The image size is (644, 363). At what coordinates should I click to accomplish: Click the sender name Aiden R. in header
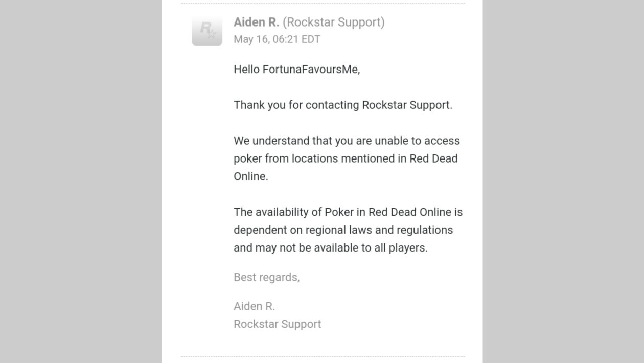point(256,22)
